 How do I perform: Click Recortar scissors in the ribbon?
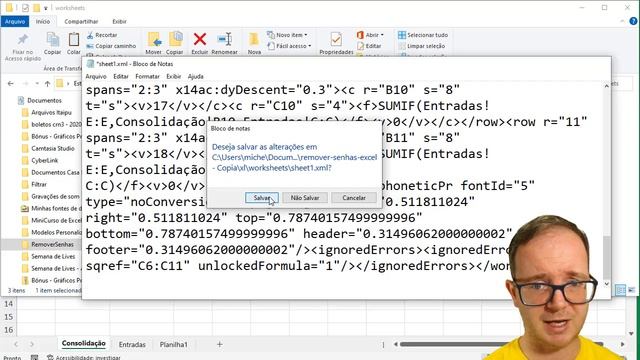click(x=102, y=36)
